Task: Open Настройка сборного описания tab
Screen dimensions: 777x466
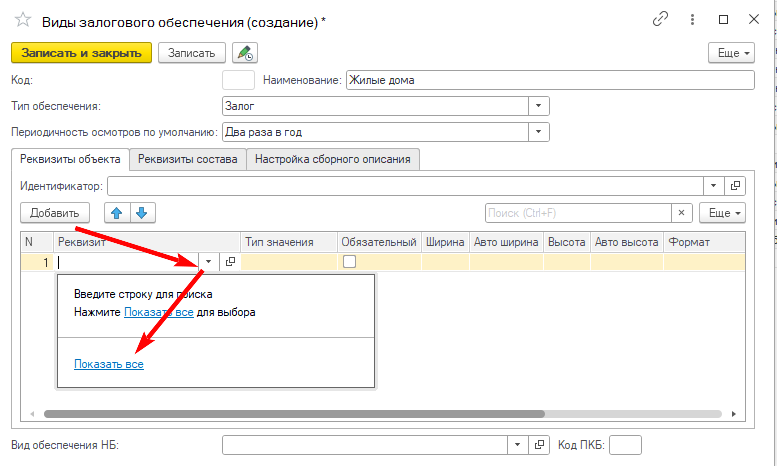Action: click(x=333, y=159)
